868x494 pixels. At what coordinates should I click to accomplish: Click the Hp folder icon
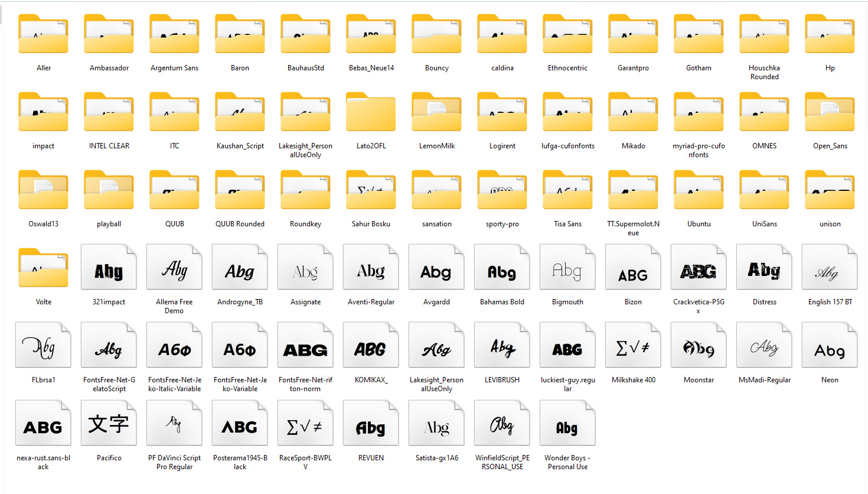coord(830,34)
